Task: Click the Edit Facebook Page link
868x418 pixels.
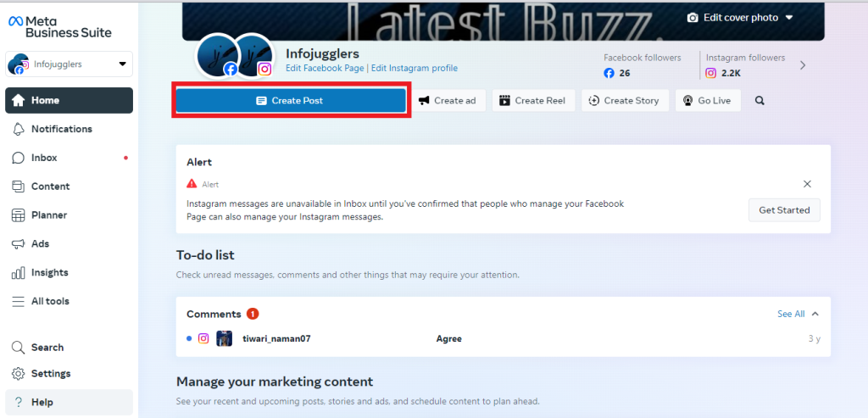Action: [x=325, y=68]
